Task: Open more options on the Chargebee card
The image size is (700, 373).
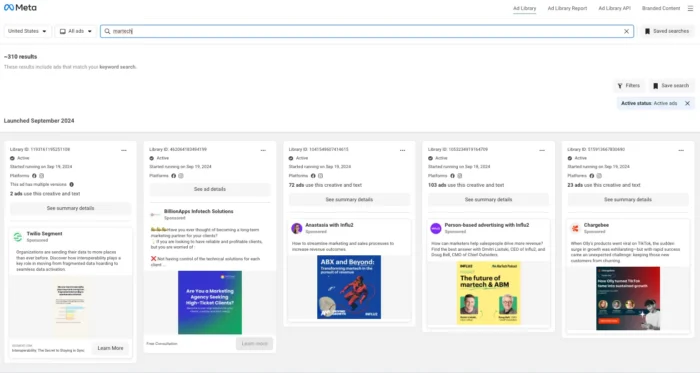Action: (x=681, y=150)
